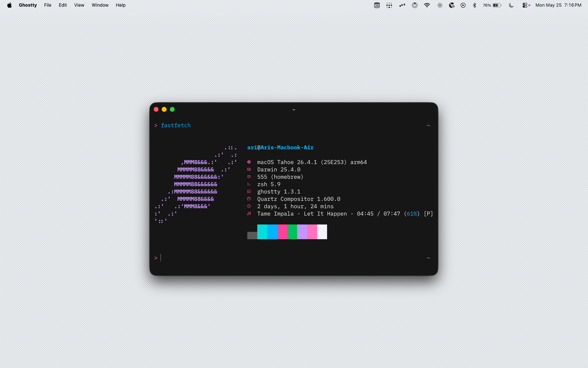Click the cyan color block
This screenshot has height=368, width=588.
262,232
